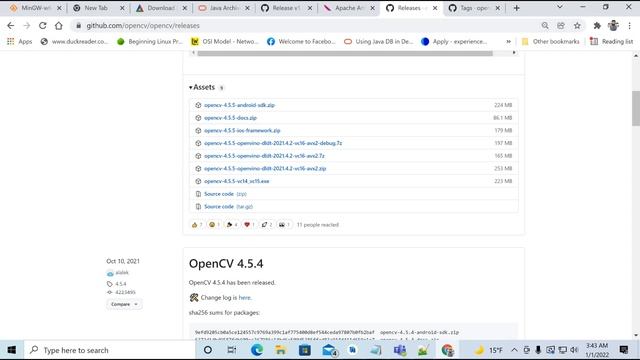Screen dimensions: 640x360
Task: Click the rocket reaction
Action: click(x=267, y=225)
